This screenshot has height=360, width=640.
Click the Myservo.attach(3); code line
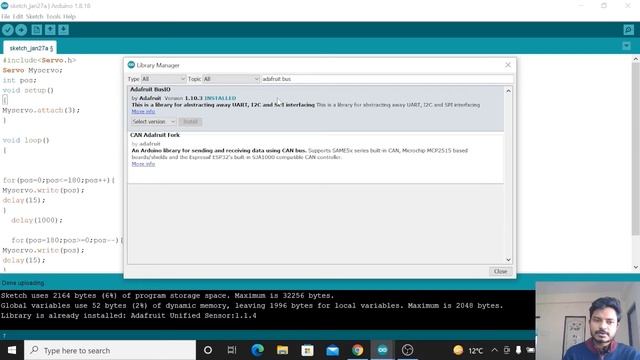(x=41, y=110)
